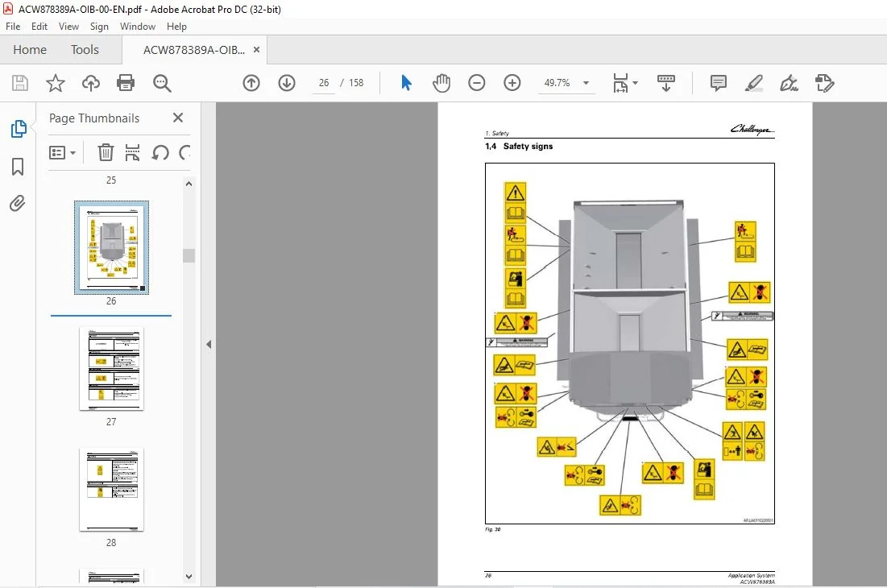
Task: Zoom in with plus icon
Action: coord(512,83)
